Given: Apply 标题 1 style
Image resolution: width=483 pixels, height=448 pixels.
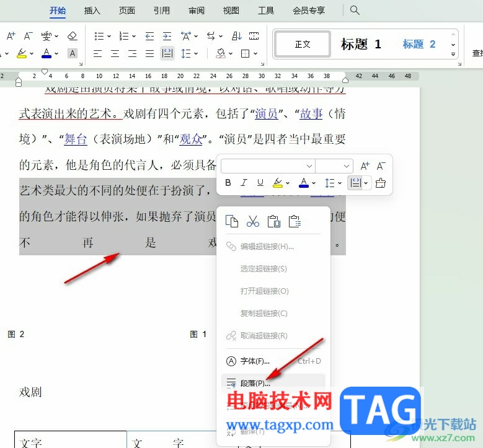Looking at the screenshot, I should tap(361, 45).
